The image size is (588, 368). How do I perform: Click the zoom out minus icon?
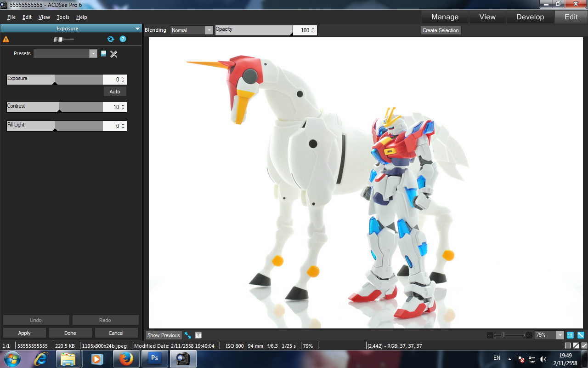click(490, 335)
